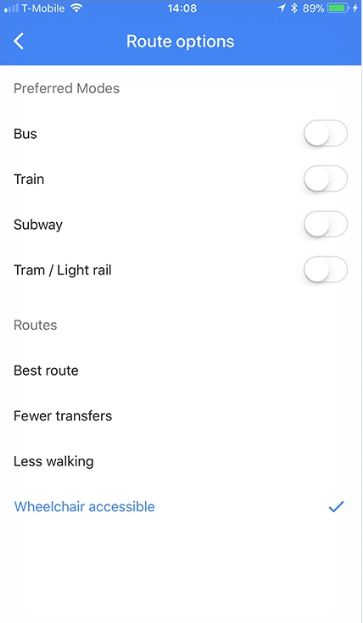Tap the charging bolt icon
The image size is (363, 623).
[355, 8]
